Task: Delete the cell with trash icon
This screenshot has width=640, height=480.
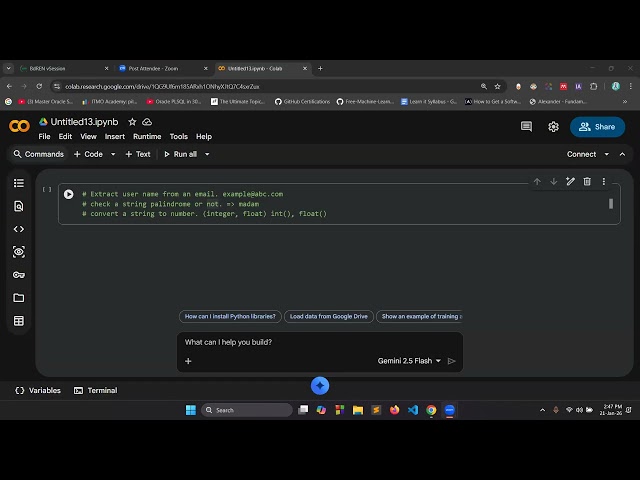Action: pos(587,182)
